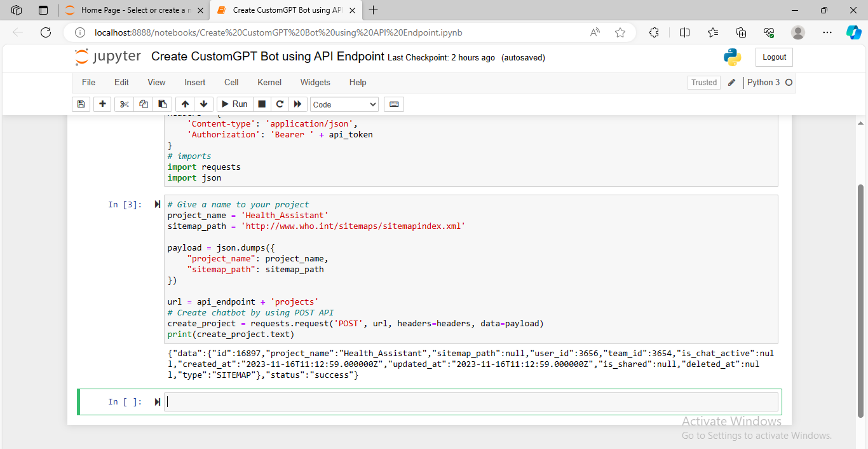Move the selected cell down
Screen dimensions: 868x449
203,104
